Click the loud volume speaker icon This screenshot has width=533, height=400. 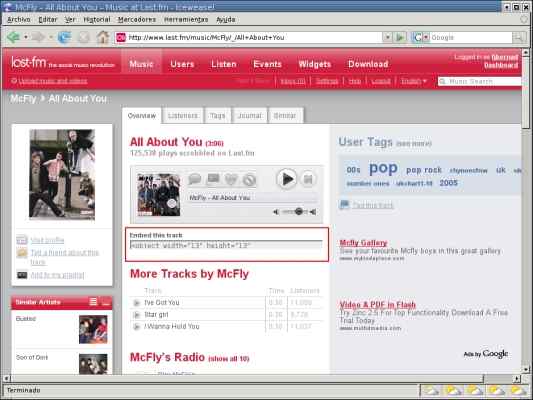(x=313, y=212)
